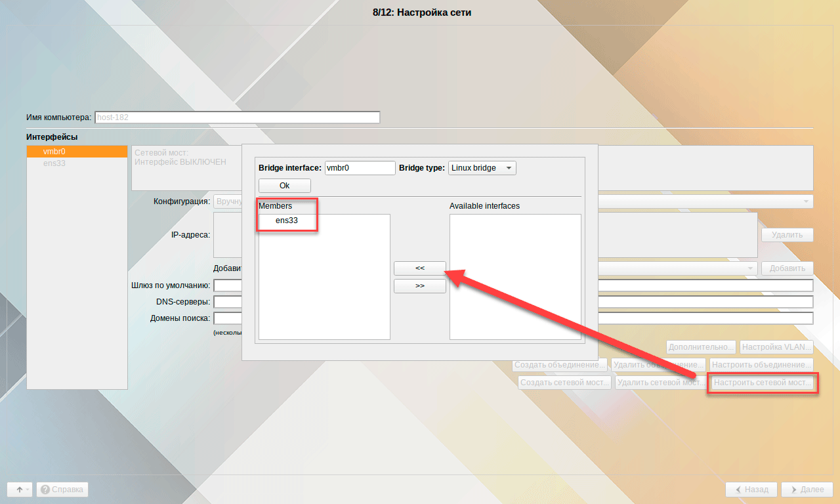This screenshot has height=504, width=840.
Task: Focus the DNS-серверы input field
Action: point(513,302)
